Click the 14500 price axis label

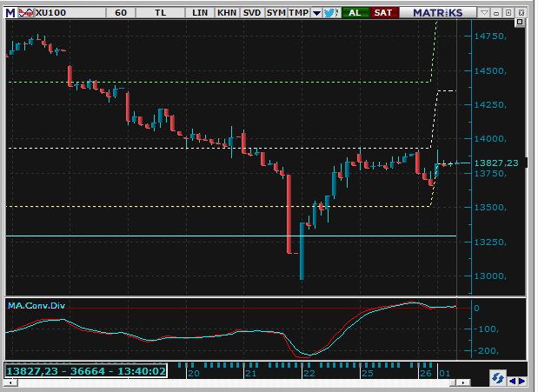490,71
